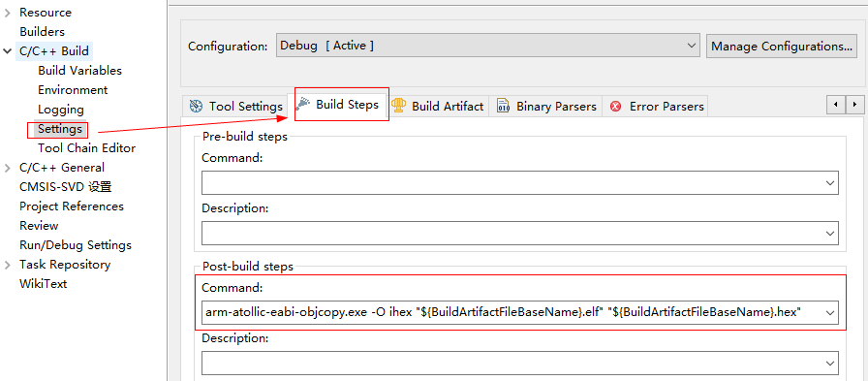The image size is (868, 381).
Task: Expand the Task Repository node
Action: (8, 264)
